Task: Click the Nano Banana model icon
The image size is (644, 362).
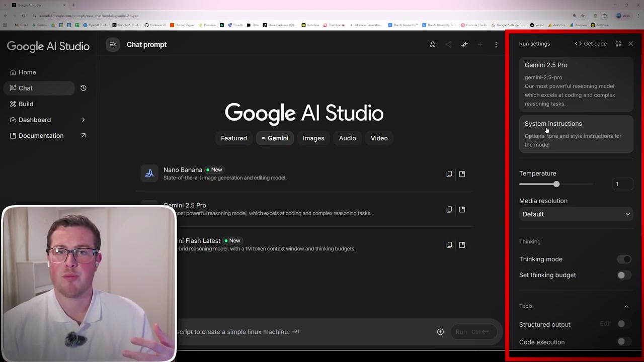Action: [149, 173]
